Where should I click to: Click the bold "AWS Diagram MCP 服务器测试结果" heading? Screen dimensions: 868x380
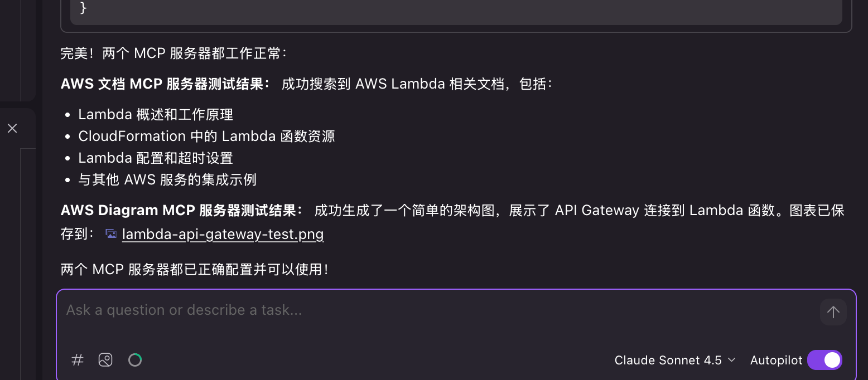(x=182, y=211)
